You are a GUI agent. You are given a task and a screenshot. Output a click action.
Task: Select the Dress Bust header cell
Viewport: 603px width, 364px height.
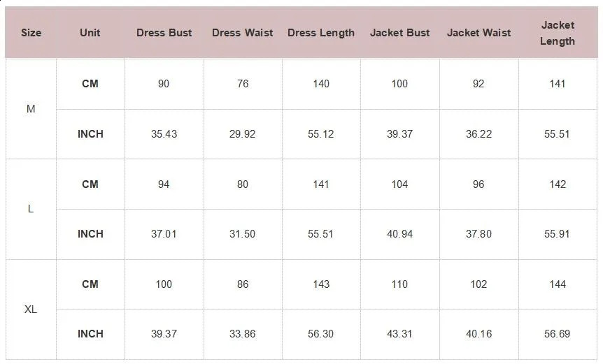(164, 33)
